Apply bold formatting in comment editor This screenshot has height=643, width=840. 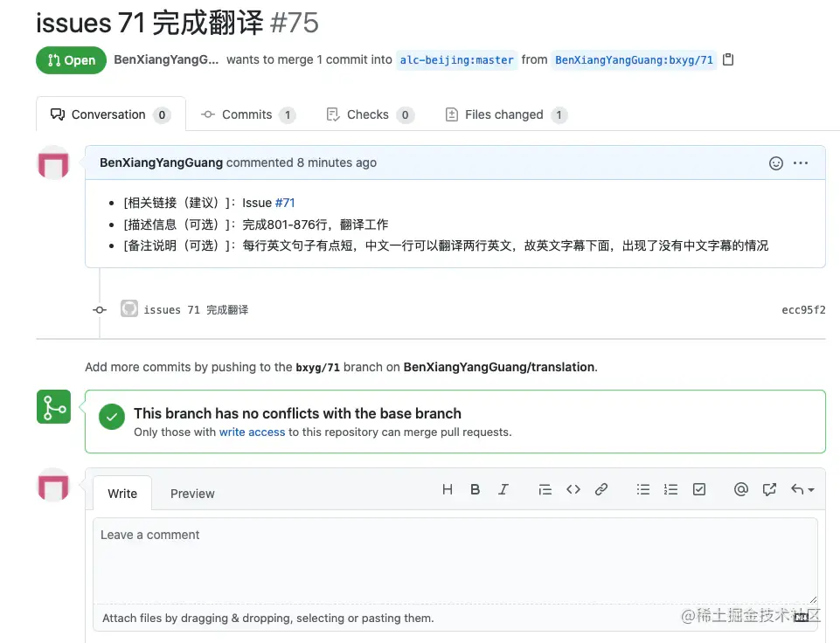[476, 489]
